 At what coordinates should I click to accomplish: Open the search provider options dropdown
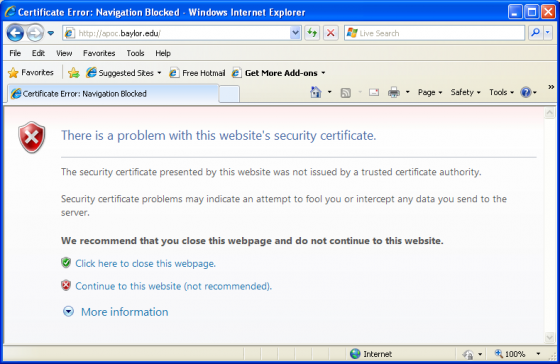548,33
